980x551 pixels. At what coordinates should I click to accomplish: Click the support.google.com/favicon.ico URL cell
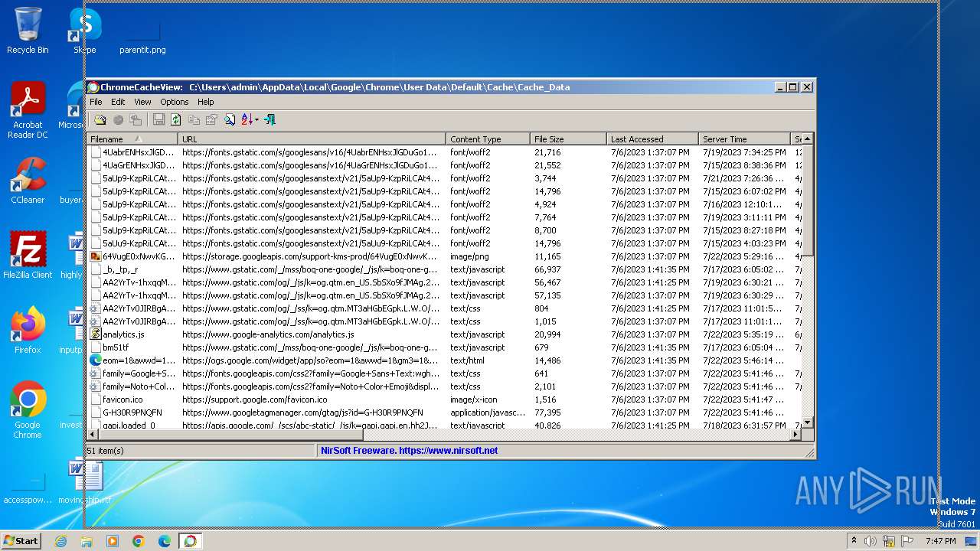(254, 399)
